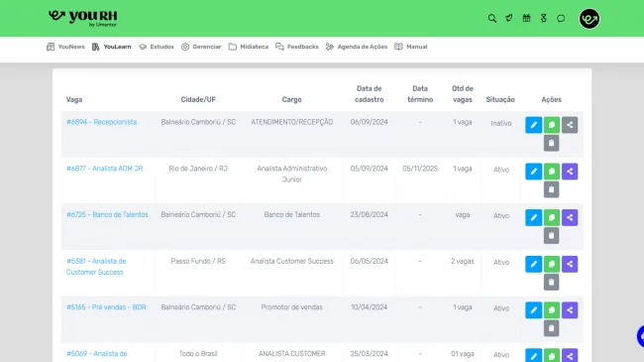644x362 pixels.
Task: Open the gift icon in the header
Action: click(526, 18)
